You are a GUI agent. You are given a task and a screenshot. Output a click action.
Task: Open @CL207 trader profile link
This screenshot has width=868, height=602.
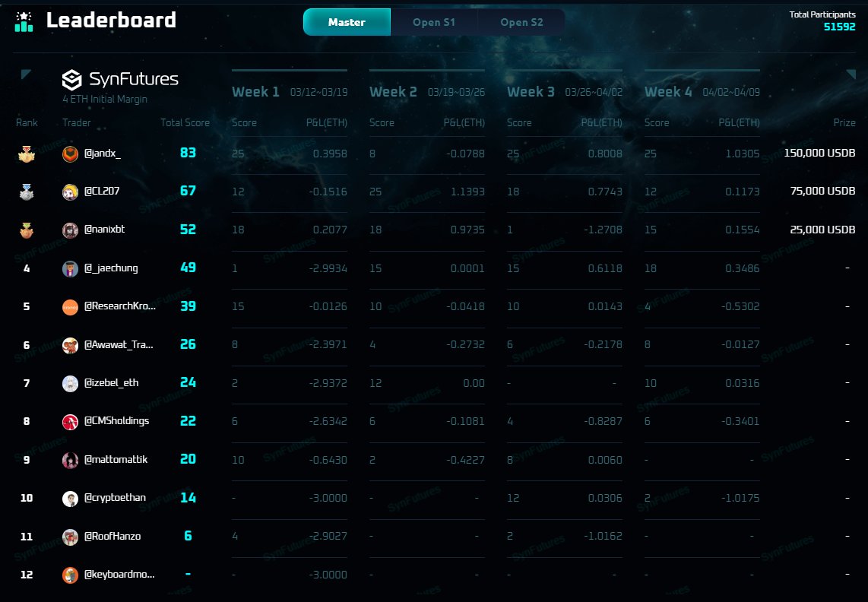click(102, 191)
